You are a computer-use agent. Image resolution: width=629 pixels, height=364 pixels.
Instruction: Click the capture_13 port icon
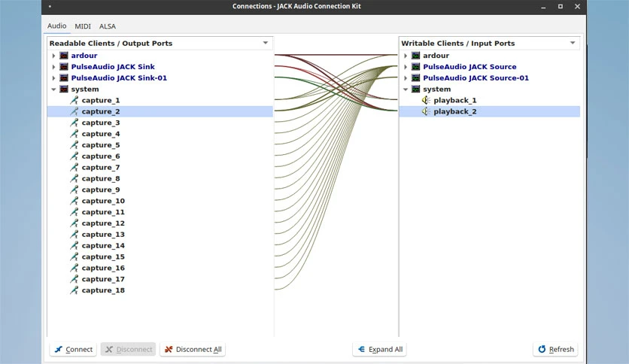[74, 235]
